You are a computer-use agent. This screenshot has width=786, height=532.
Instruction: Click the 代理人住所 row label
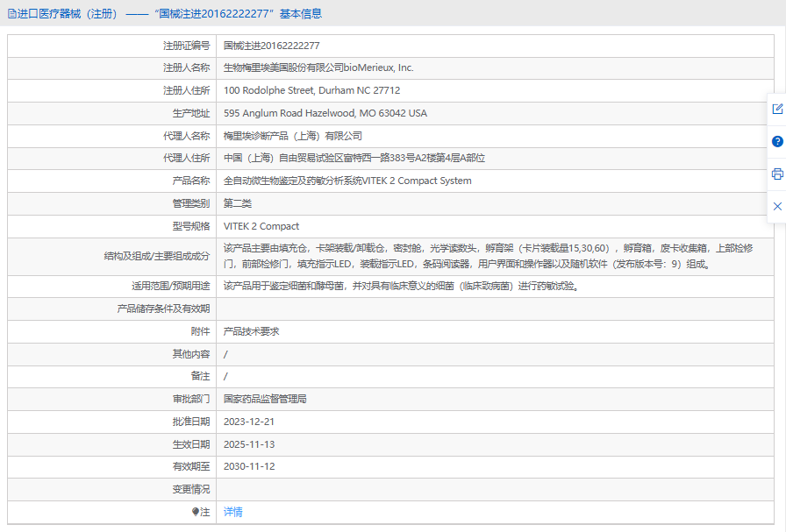[x=187, y=159]
